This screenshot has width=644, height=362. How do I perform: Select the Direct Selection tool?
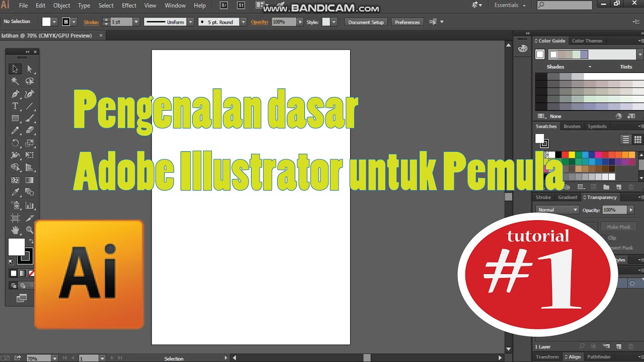point(30,69)
